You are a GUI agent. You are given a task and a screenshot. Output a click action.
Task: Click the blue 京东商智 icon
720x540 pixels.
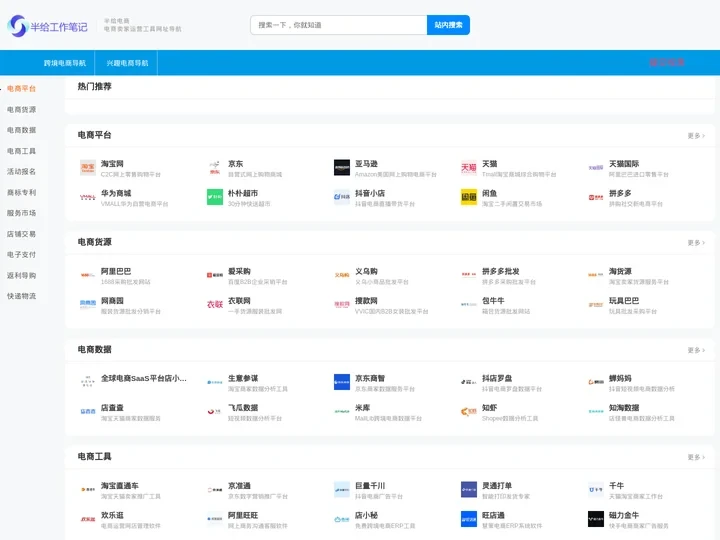pyautogui.click(x=342, y=382)
